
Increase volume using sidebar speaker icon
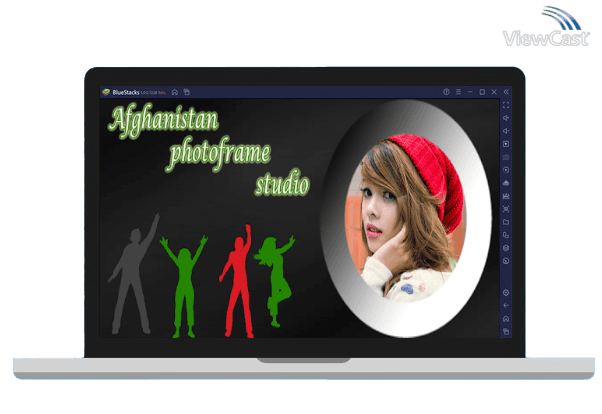[x=506, y=118]
